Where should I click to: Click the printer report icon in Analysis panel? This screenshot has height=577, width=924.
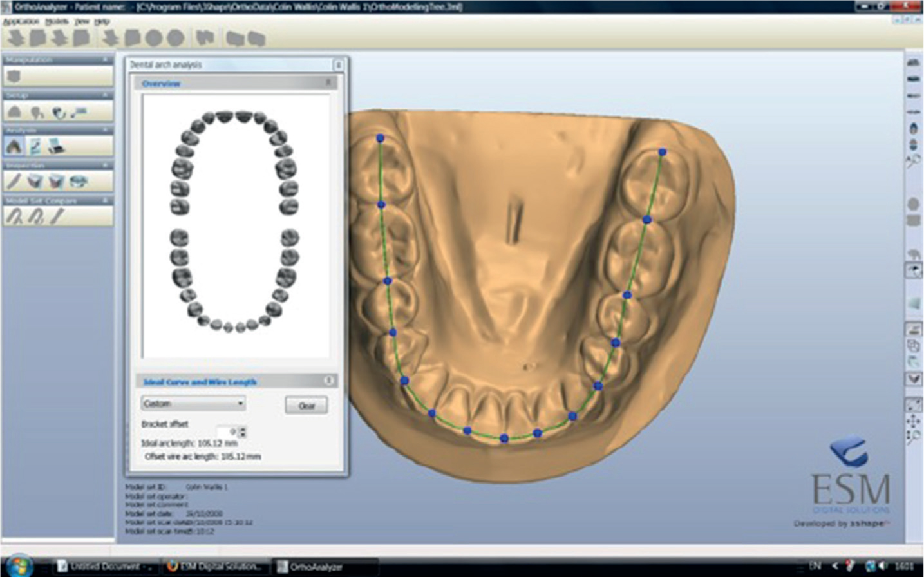point(57,146)
